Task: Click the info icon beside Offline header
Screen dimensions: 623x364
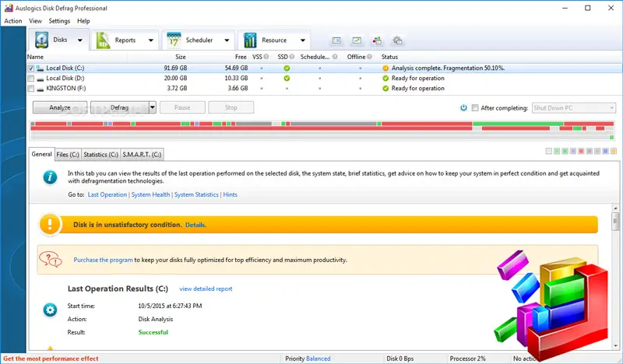Action: point(369,57)
